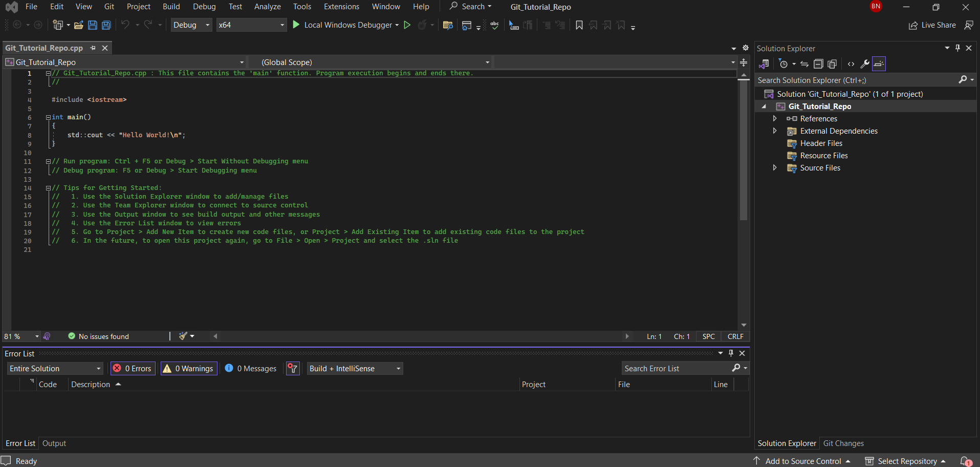Toggle Preview Selected Items in Solution Explorer

[x=879, y=64]
